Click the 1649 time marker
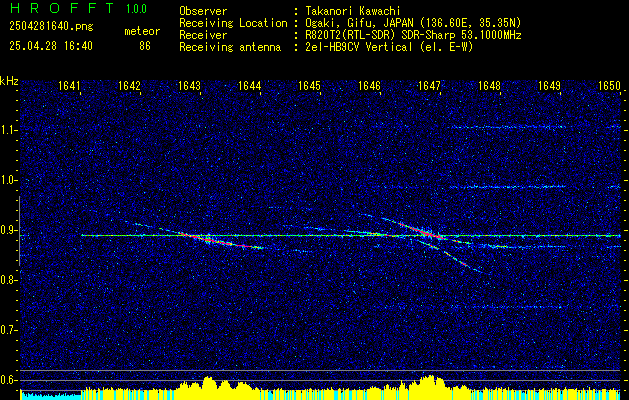Viewport: 629px width, 400px height. [x=549, y=86]
